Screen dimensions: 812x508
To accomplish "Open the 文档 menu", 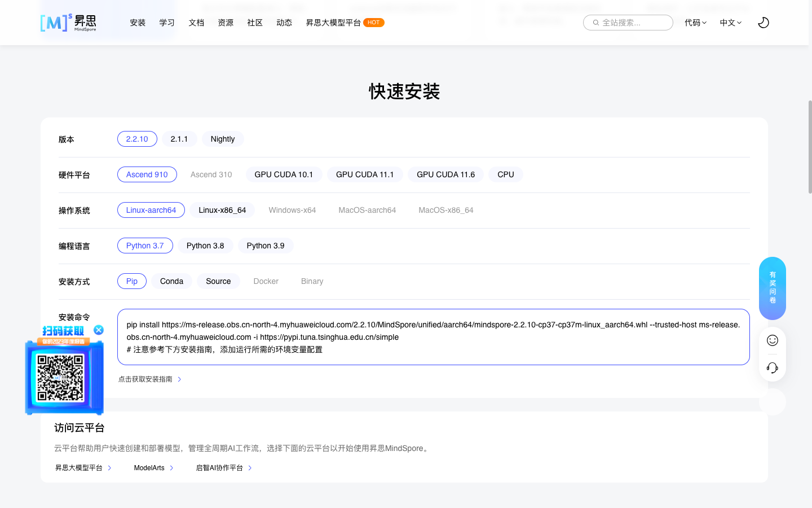I will 196,23.
